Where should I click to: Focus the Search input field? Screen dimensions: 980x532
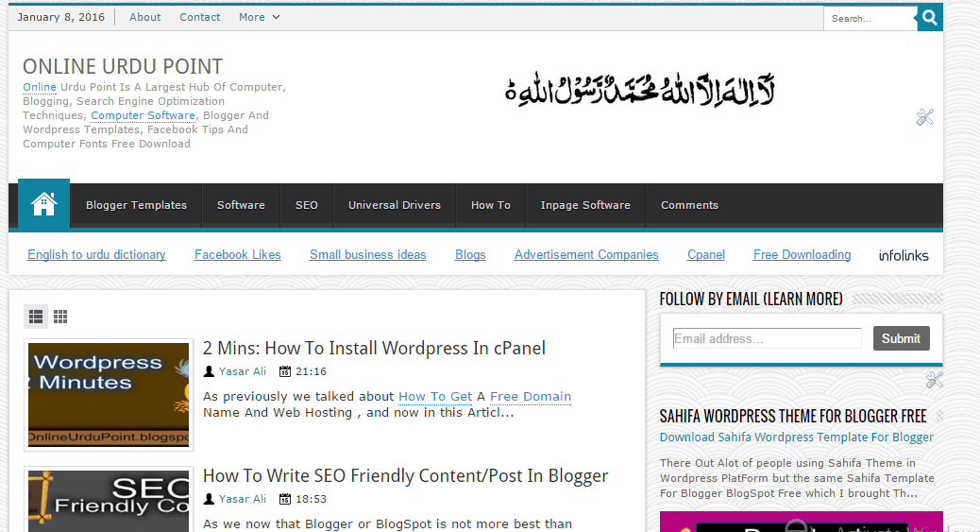(x=870, y=19)
